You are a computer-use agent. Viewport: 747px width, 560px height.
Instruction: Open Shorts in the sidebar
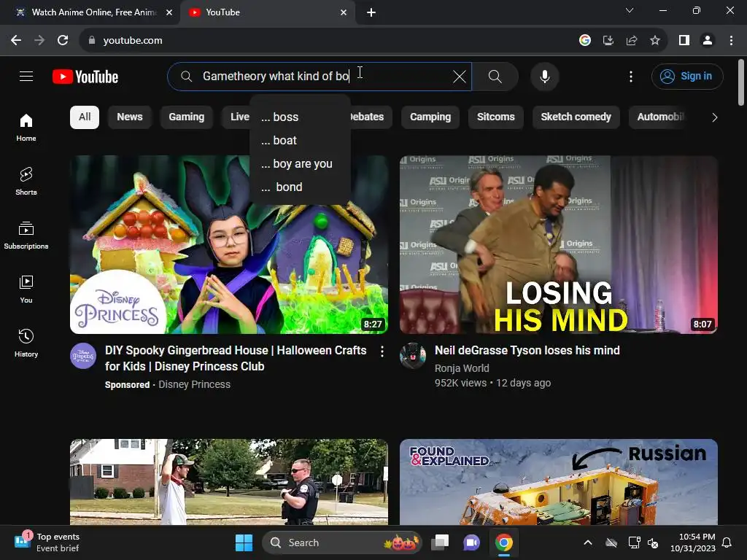point(26,181)
